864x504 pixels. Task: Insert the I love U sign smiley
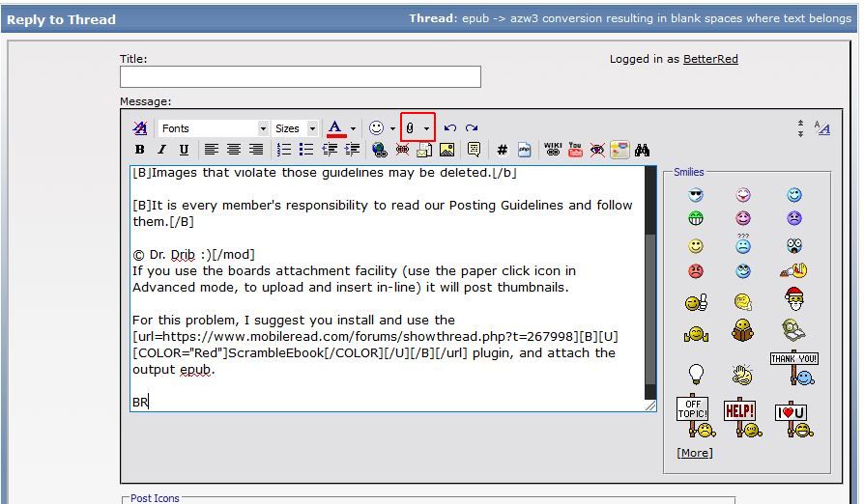[x=794, y=420]
